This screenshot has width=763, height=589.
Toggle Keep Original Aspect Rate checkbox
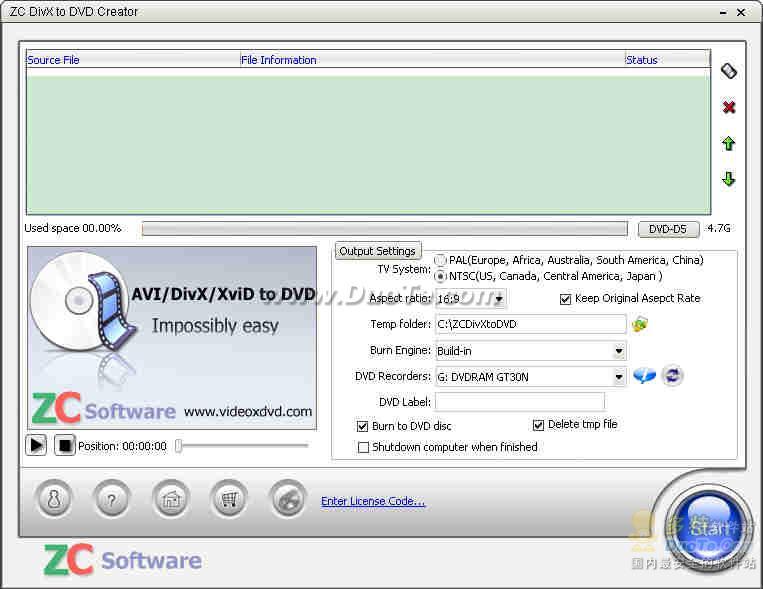click(565, 299)
